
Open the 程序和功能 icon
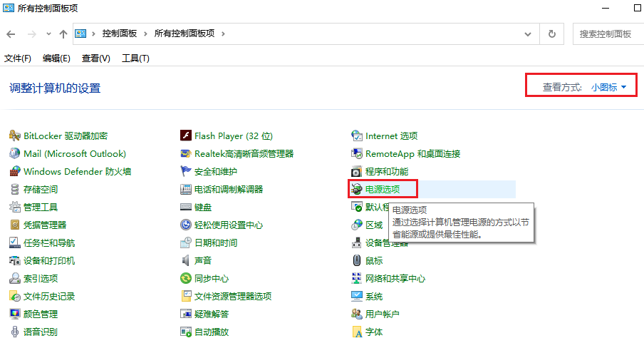[x=356, y=171]
